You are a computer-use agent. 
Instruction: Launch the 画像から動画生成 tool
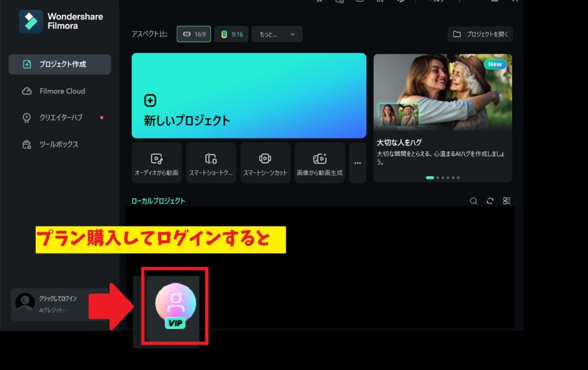319,164
